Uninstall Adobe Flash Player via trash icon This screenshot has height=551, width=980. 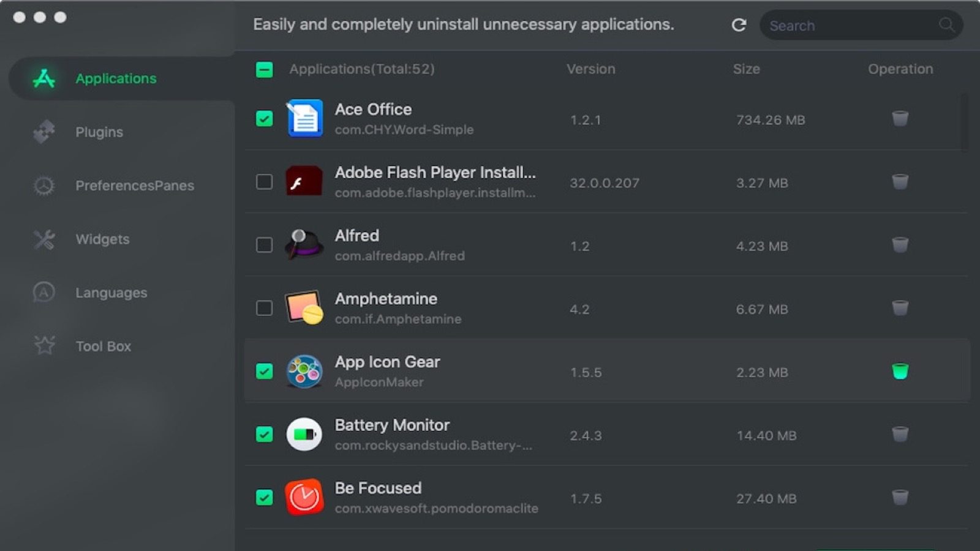click(x=900, y=182)
